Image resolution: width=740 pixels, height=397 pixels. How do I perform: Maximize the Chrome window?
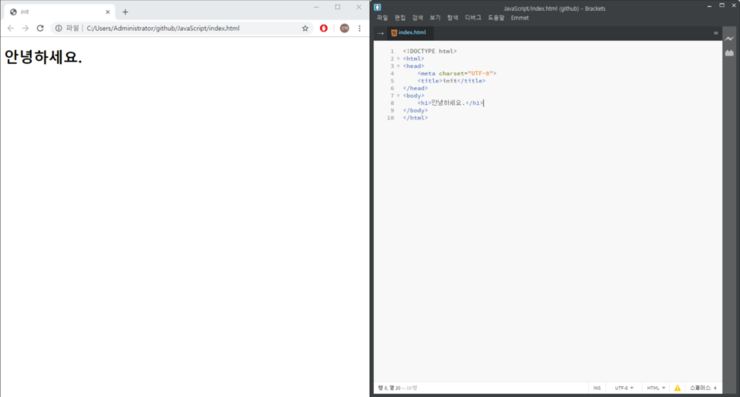coord(337,7)
